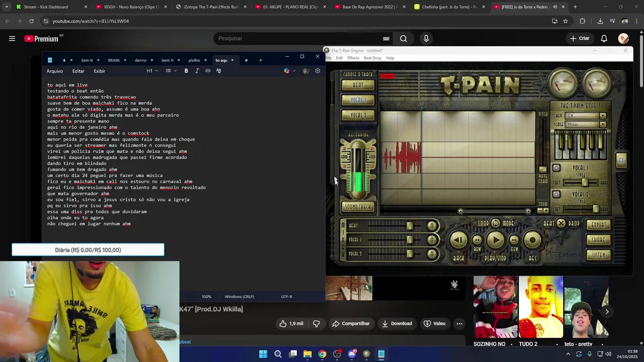This screenshot has height=362, width=644.
Task: Show next recommended videos with chevron
Action: 607,312
